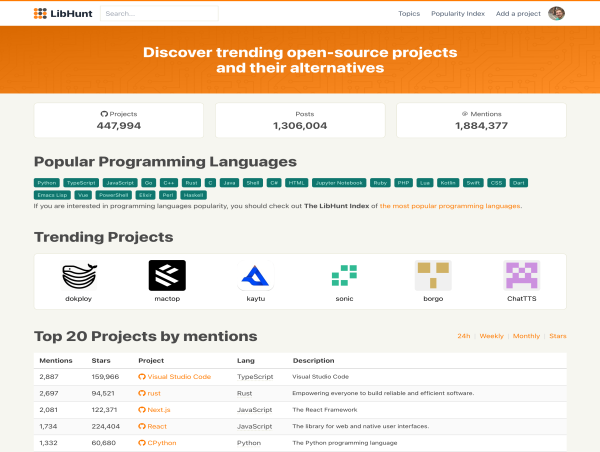Click the GitHub icon beside Next.js
Image resolution: width=600 pixels, height=452 pixels.
click(x=142, y=410)
